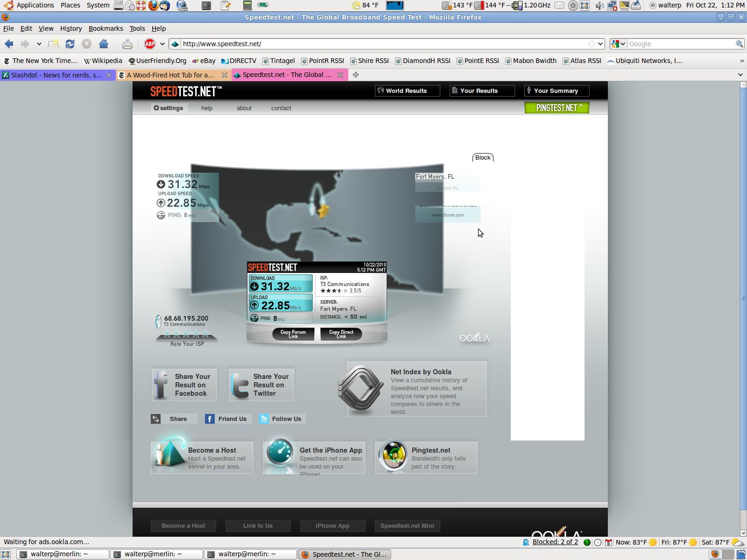Click the Firefox reload page icon
The width and height of the screenshot is (747, 560).
tap(70, 44)
